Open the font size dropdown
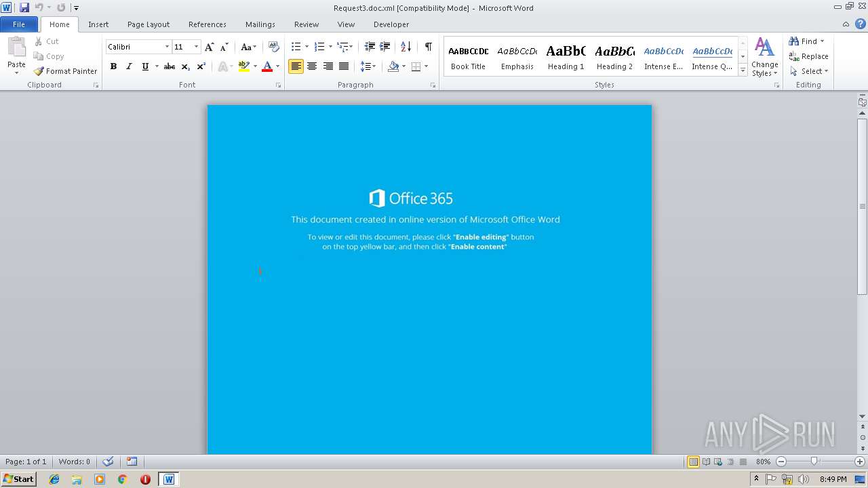Image resolution: width=868 pixels, height=488 pixels. [197, 47]
